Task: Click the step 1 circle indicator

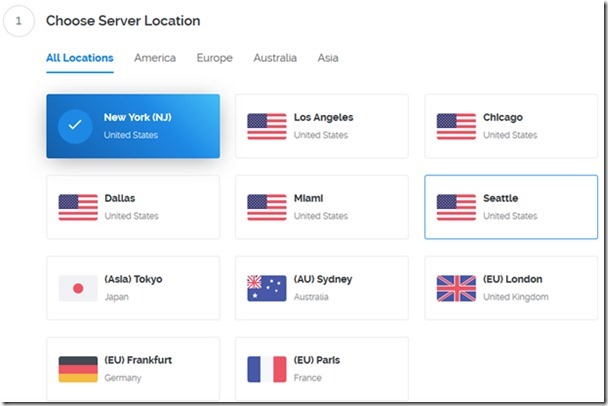Action: [x=19, y=21]
